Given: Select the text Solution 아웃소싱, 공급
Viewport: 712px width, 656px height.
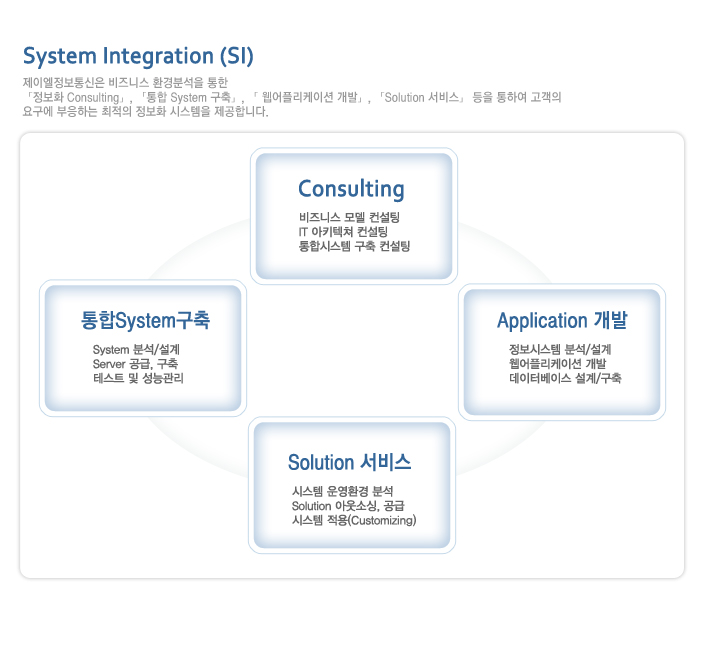Looking at the screenshot, I should pyautogui.click(x=348, y=506).
